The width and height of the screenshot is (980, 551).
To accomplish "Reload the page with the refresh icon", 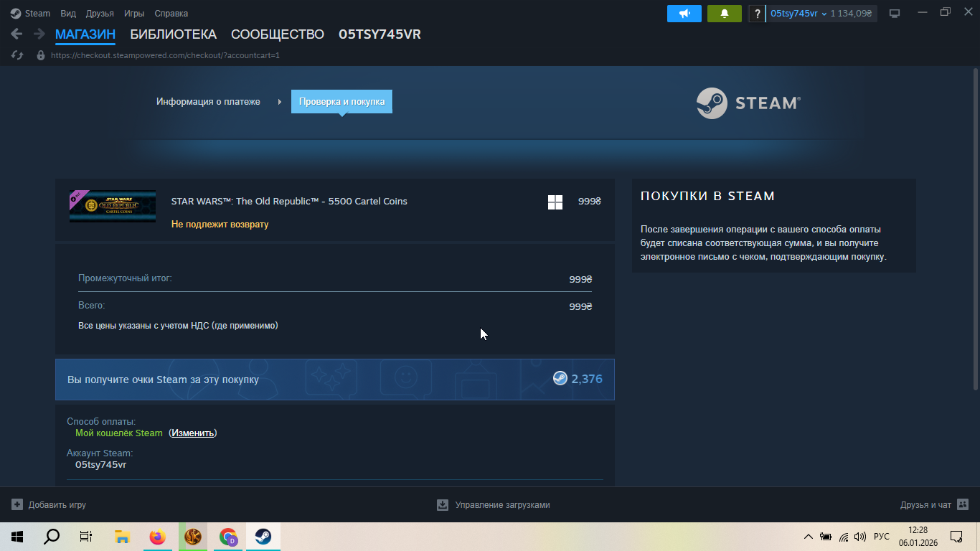I will pos(18,55).
